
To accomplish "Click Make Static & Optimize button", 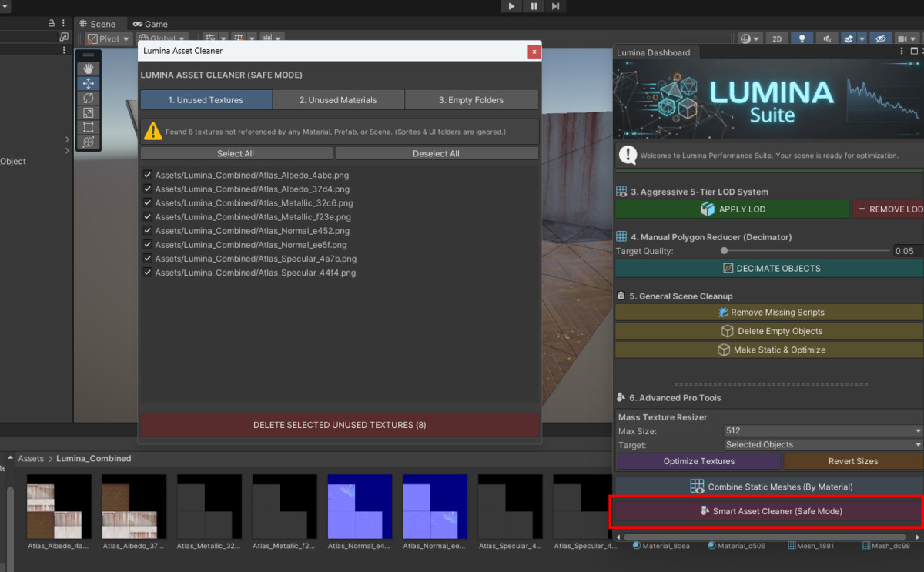I will [769, 350].
